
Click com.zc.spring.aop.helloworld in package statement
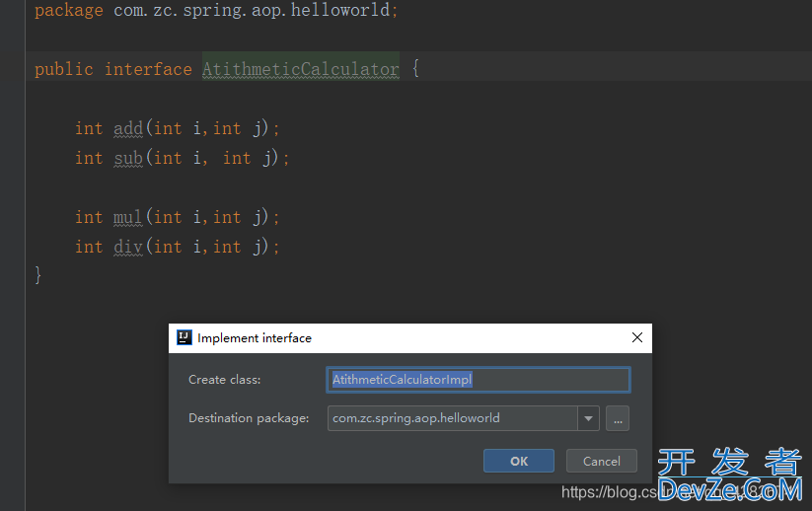click(x=252, y=10)
